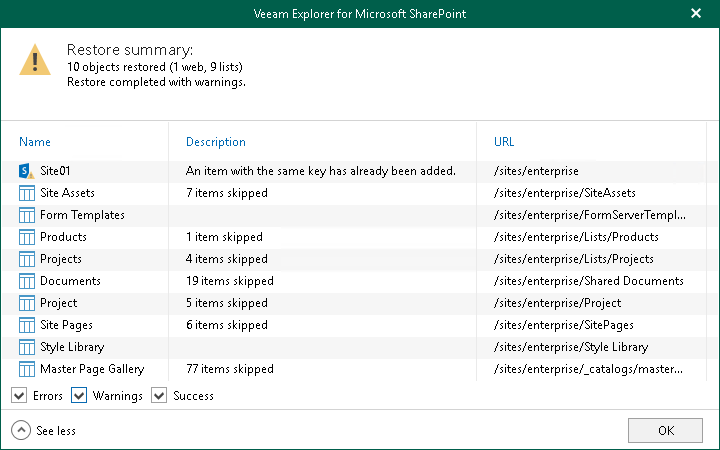Click the Project list icon

pyautogui.click(x=27, y=303)
